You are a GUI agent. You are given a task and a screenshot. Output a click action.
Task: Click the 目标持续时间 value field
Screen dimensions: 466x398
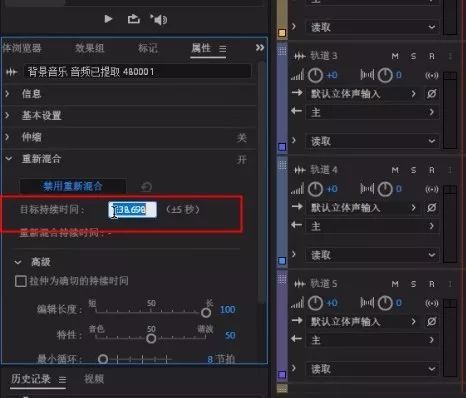click(x=132, y=210)
